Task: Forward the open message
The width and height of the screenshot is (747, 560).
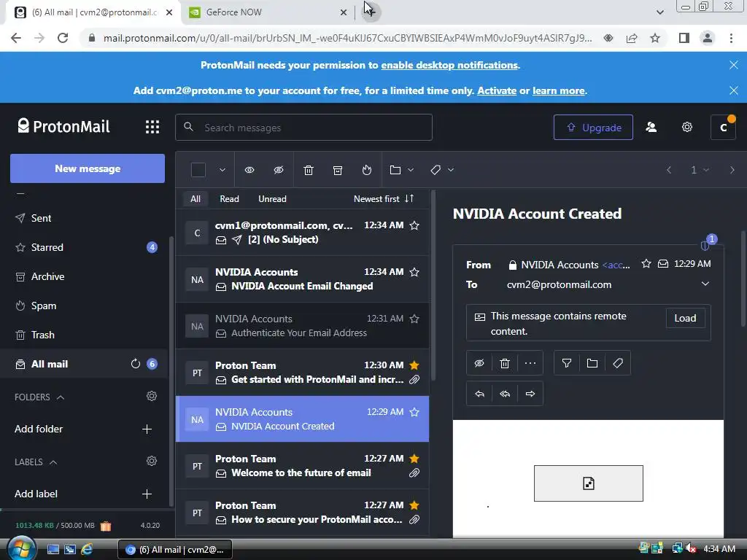Action: [530, 394]
